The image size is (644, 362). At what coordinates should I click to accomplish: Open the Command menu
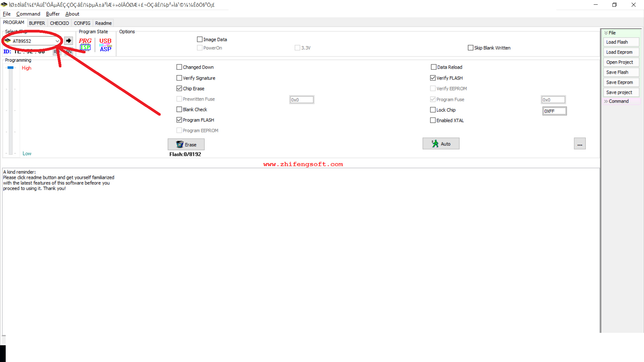click(28, 14)
